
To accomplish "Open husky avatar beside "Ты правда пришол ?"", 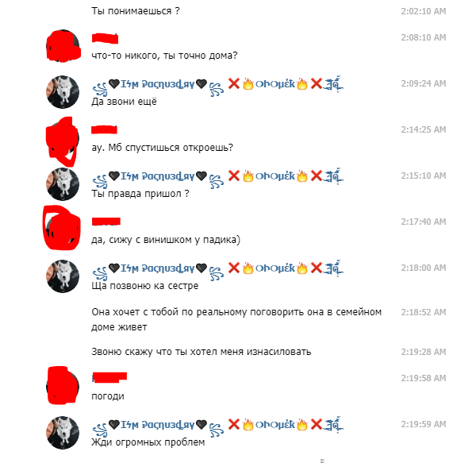I will click(x=63, y=184).
